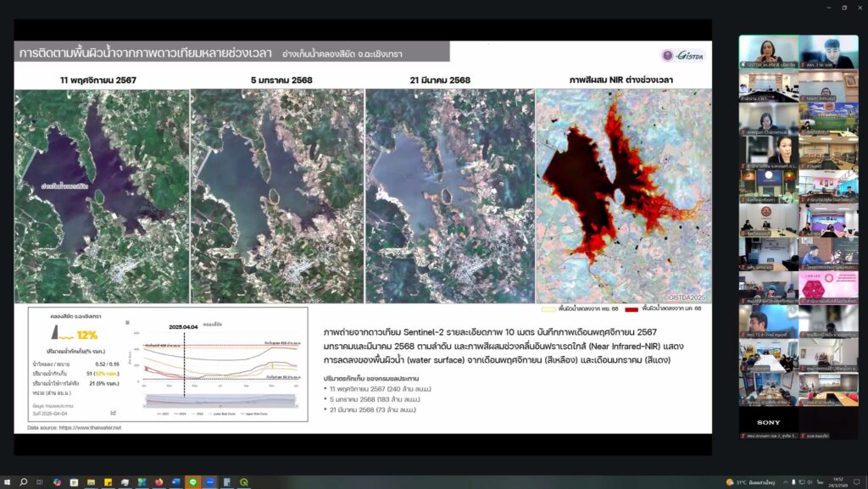
Task: Select the SONY participant video tile
Action: (768, 421)
